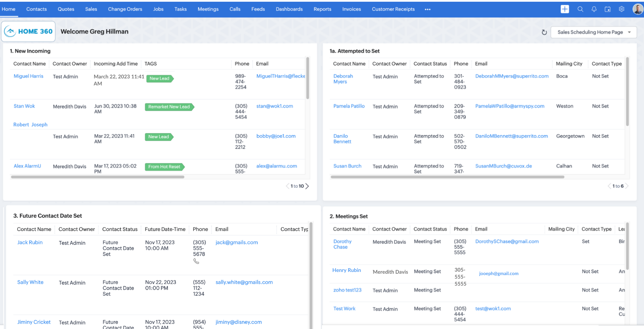The image size is (644, 329).
Task: Open the settings gear icon
Action: [622, 9]
